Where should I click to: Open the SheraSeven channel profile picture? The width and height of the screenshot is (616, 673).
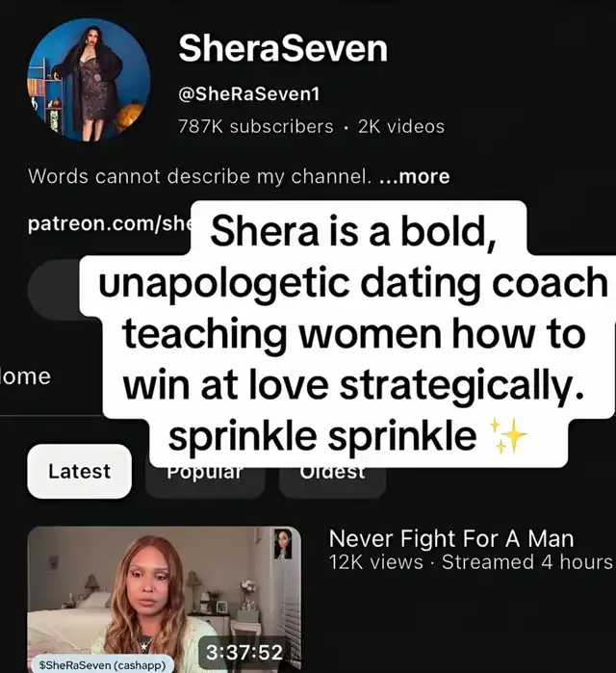pos(89,80)
